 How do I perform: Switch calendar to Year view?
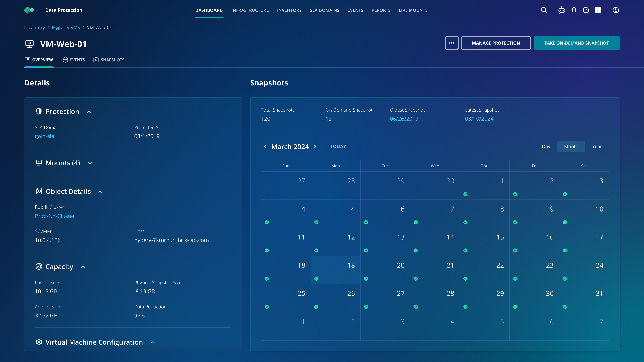597,146
